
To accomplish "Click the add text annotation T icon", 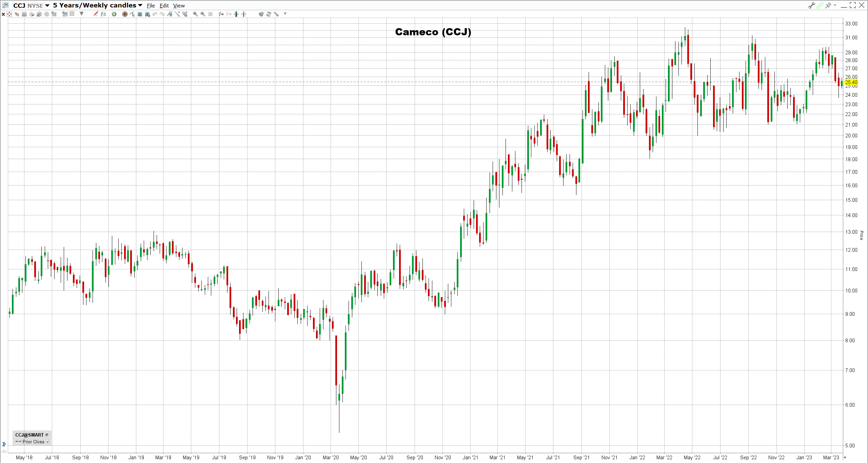I will tap(140, 14).
